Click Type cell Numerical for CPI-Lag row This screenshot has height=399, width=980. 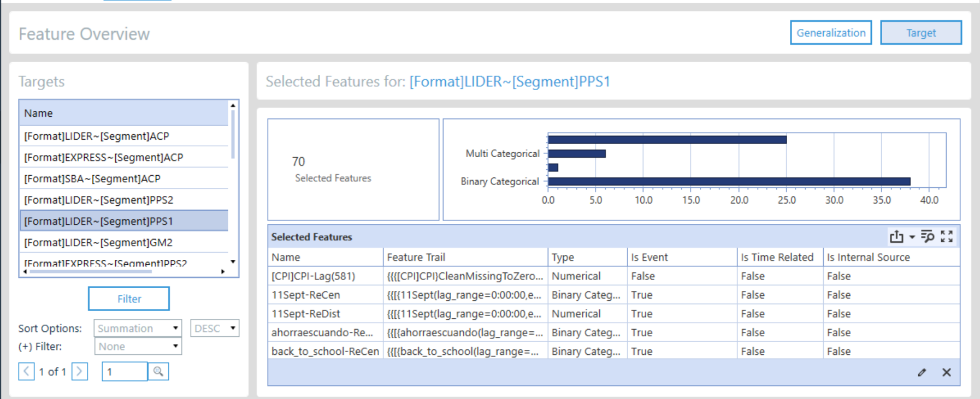(587, 276)
